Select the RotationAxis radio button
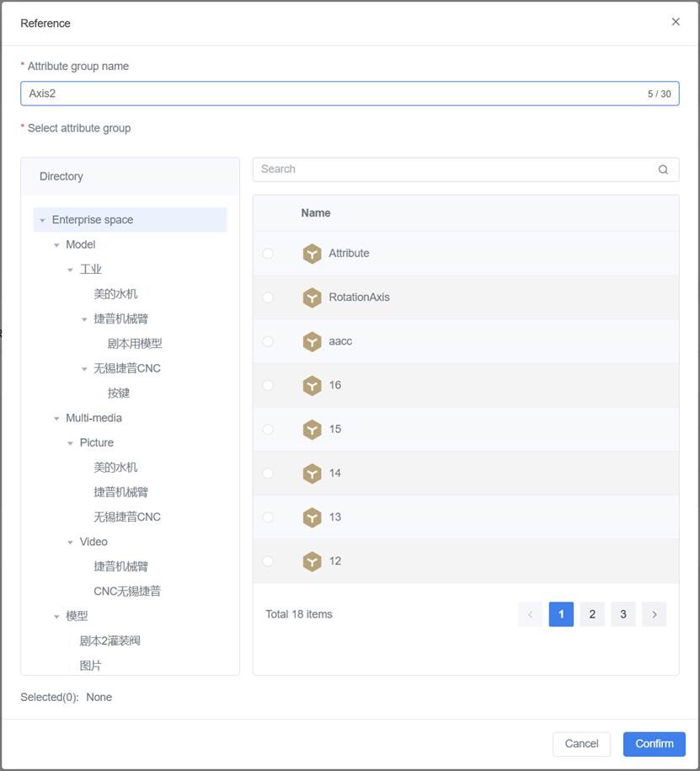The width and height of the screenshot is (700, 771). click(268, 297)
